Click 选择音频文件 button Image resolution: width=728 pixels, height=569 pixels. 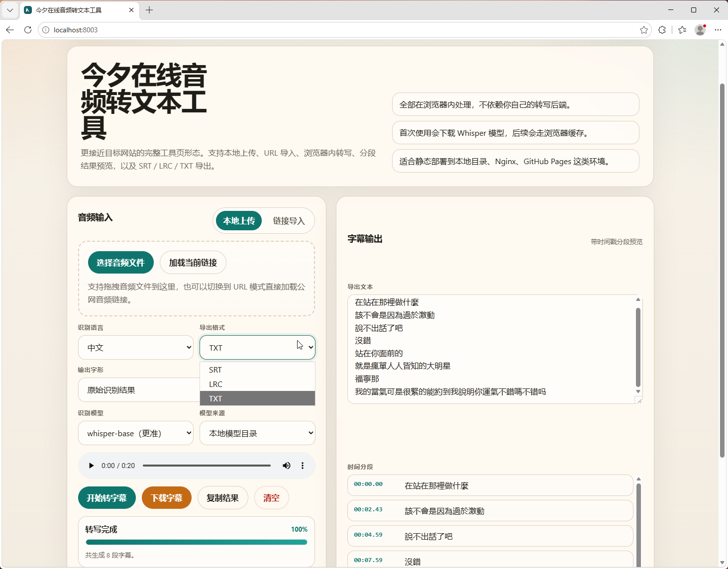(x=121, y=263)
